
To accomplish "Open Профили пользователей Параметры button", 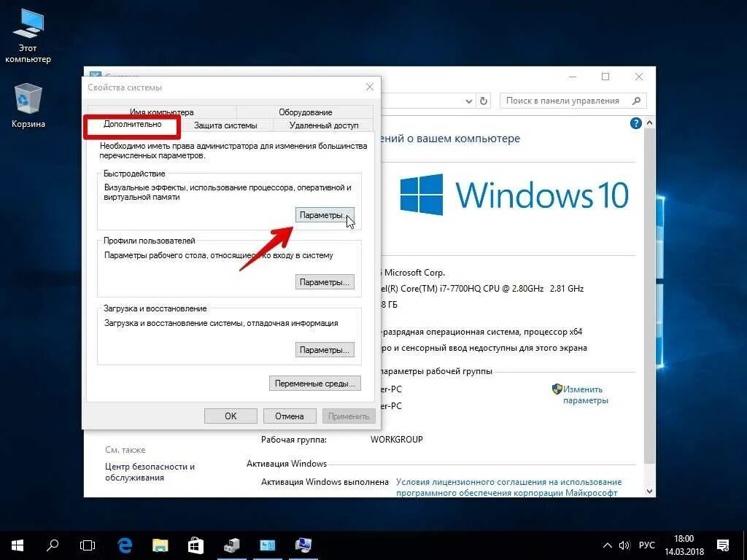I will coord(325,282).
